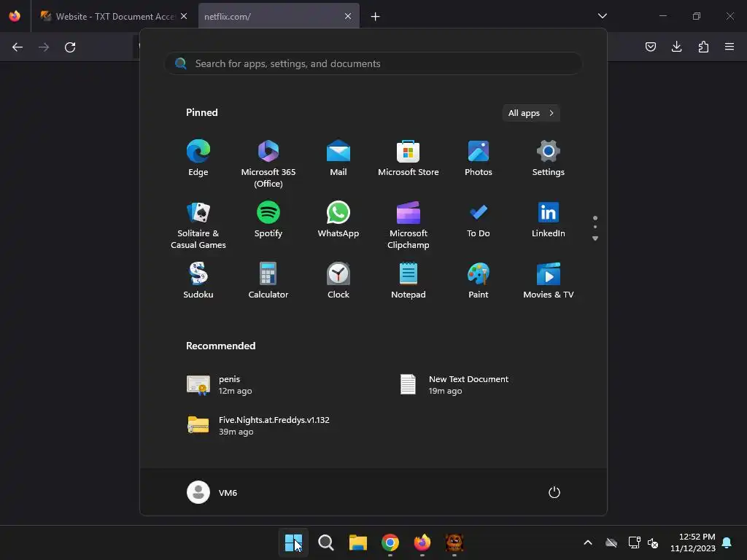Open the network status tray icon
Image resolution: width=747 pixels, height=560 pixels.
(634, 542)
